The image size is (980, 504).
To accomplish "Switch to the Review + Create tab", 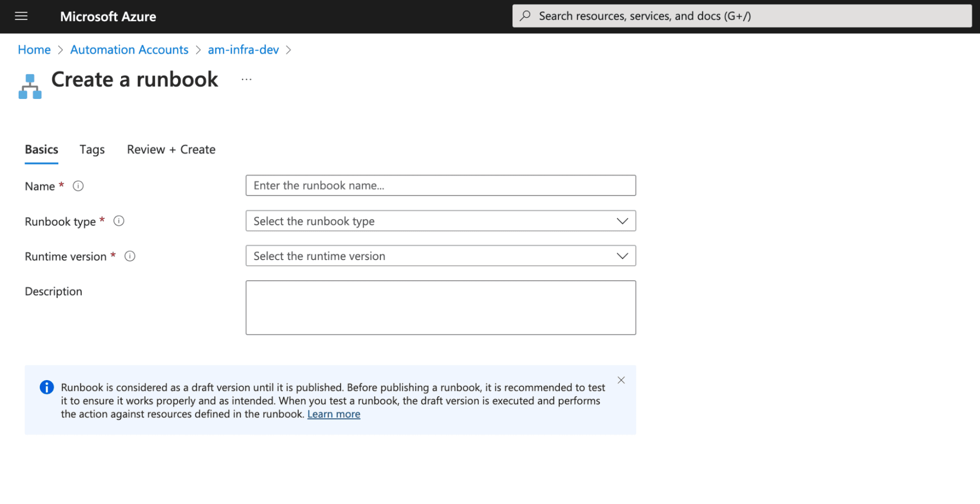I will [x=171, y=149].
